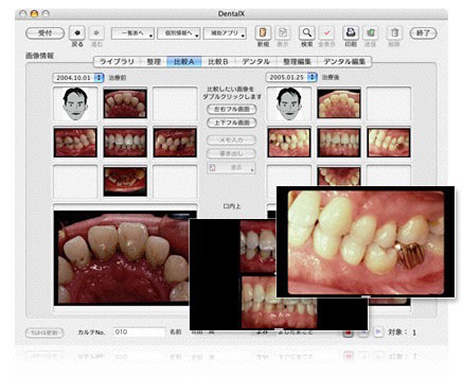This screenshot has height=380, width=468.
Task: Click the 書き出し button
Action: pyautogui.click(x=232, y=154)
